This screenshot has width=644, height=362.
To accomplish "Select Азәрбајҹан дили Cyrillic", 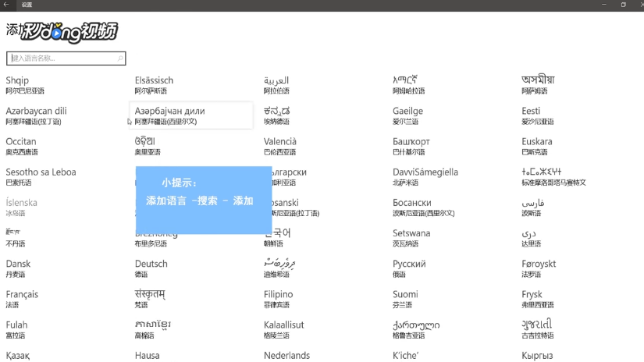I will pos(191,115).
